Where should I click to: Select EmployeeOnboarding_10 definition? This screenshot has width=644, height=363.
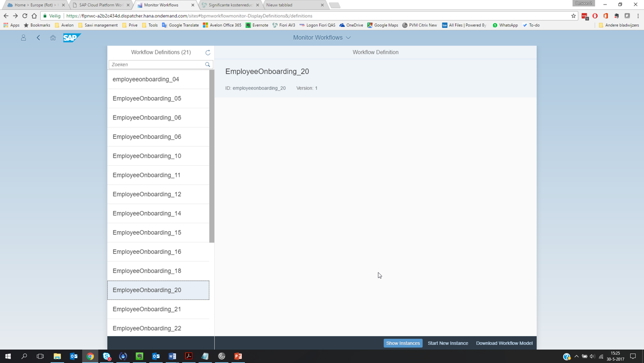coord(158,156)
